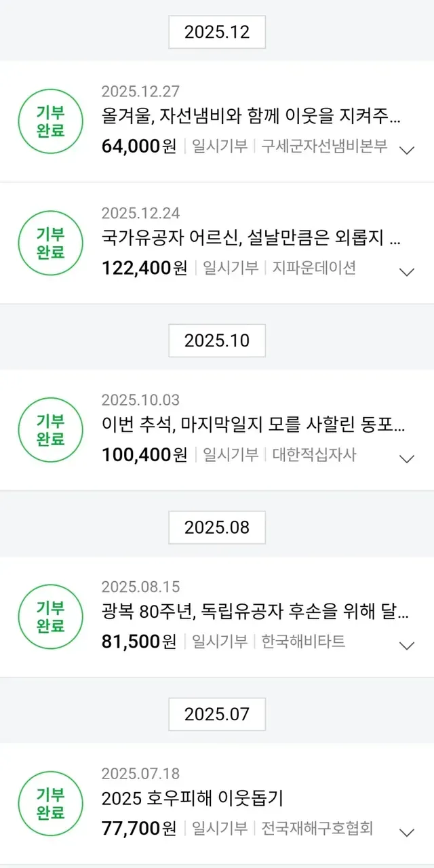Image resolution: width=434 pixels, height=868 pixels.
Task: Open the 광복 80주년 독립유공자 campaign
Action: coord(255,612)
